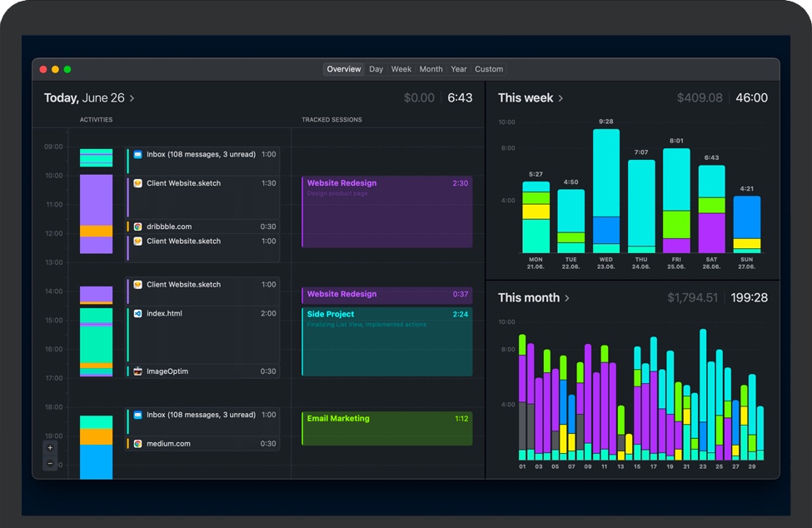The image size is (812, 528).
Task: Switch to the Month tab
Action: pyautogui.click(x=431, y=69)
